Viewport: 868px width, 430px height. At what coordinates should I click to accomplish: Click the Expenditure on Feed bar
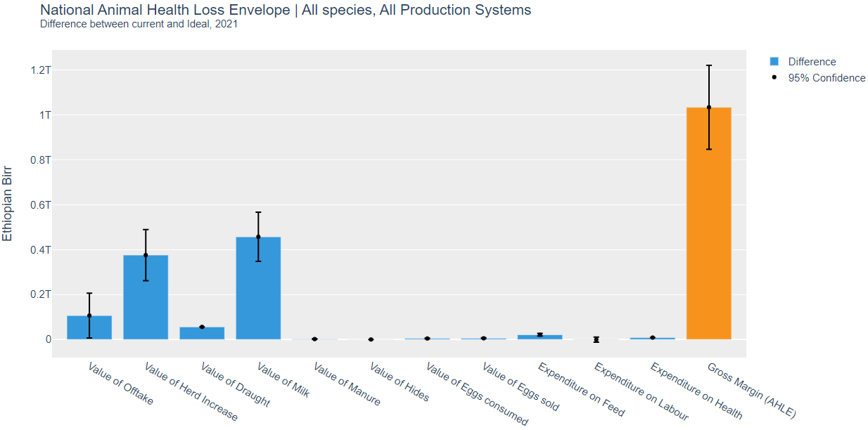click(540, 337)
